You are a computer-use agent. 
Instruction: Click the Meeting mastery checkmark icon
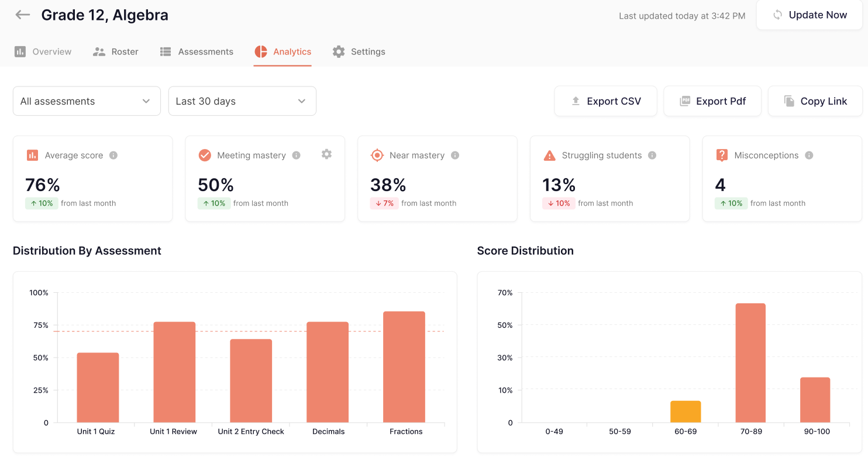click(x=205, y=155)
